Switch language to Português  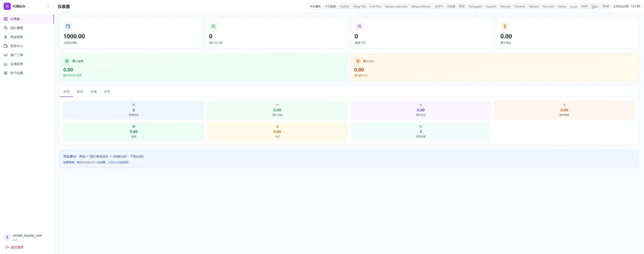pyautogui.click(x=475, y=7)
